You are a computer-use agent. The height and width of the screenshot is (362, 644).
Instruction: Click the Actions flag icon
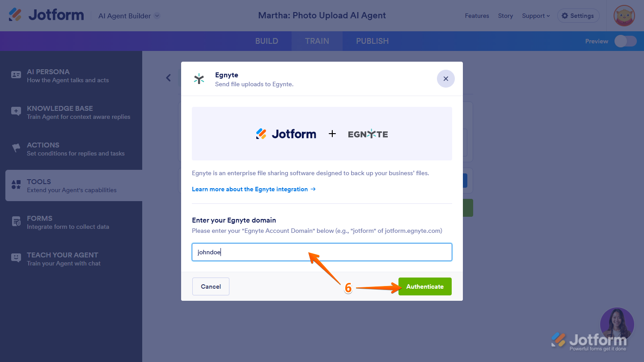16,148
